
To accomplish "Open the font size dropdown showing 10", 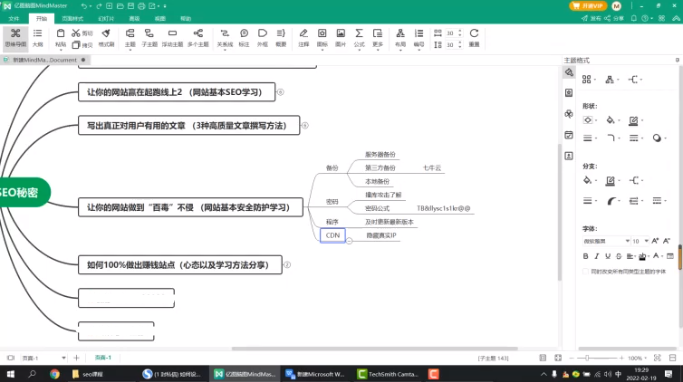I will pos(640,241).
